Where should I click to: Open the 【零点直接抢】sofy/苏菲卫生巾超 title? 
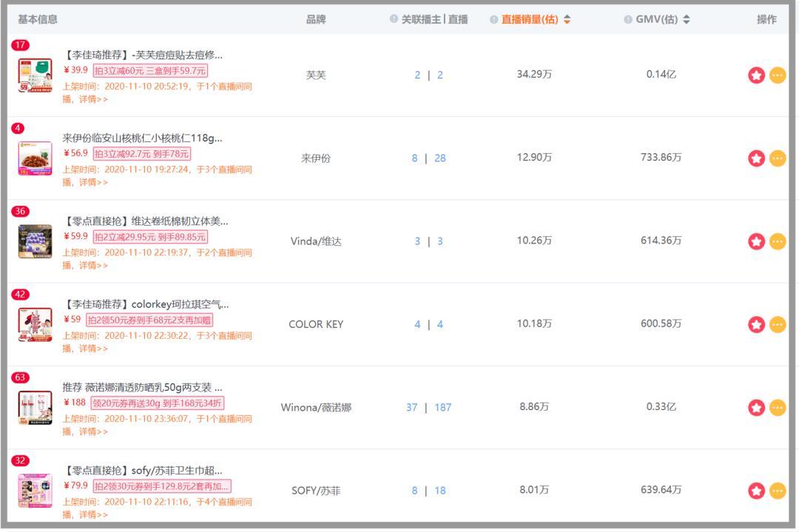[x=142, y=471]
